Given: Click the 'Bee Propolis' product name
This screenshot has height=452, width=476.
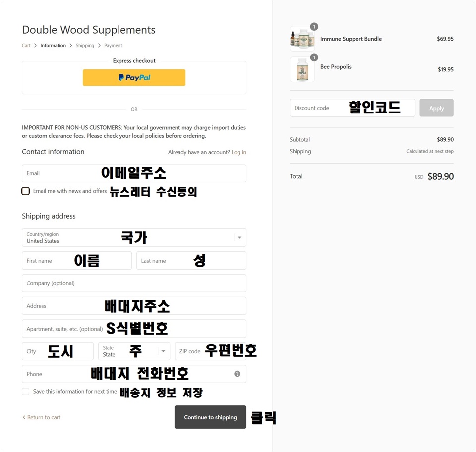Looking at the screenshot, I should coord(336,67).
